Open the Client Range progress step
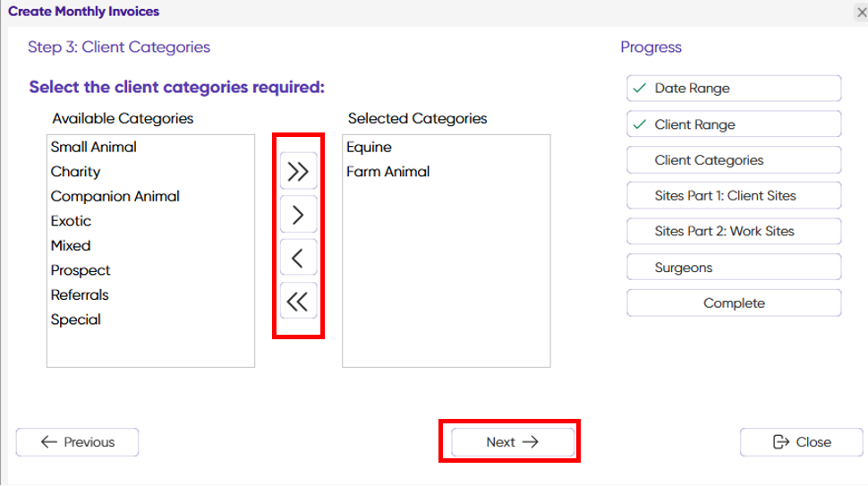 click(733, 124)
